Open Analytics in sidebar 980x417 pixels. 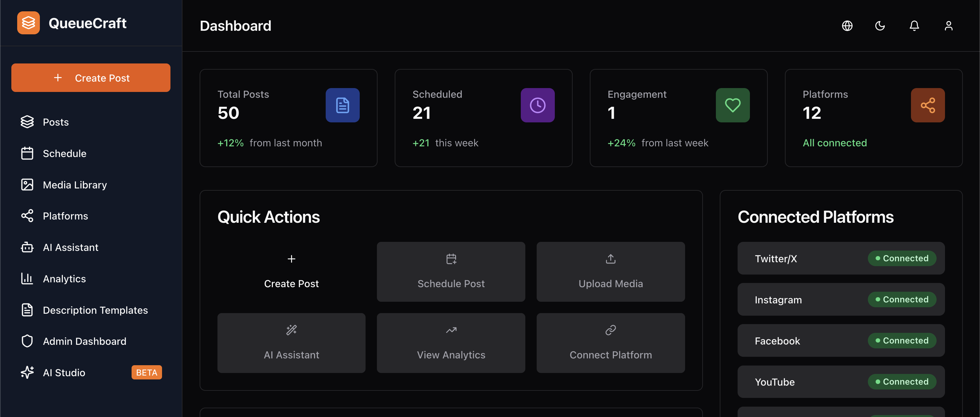(x=91, y=279)
